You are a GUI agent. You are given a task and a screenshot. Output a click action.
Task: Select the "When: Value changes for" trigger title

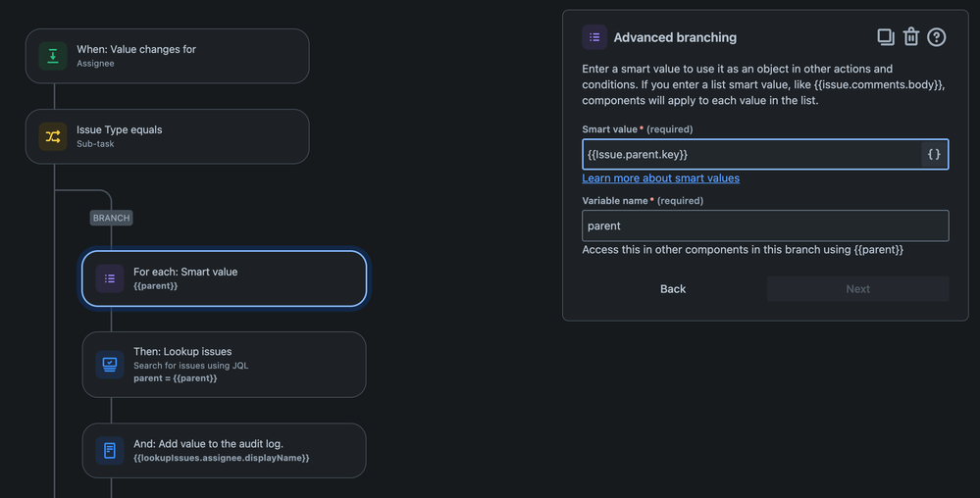click(136, 49)
